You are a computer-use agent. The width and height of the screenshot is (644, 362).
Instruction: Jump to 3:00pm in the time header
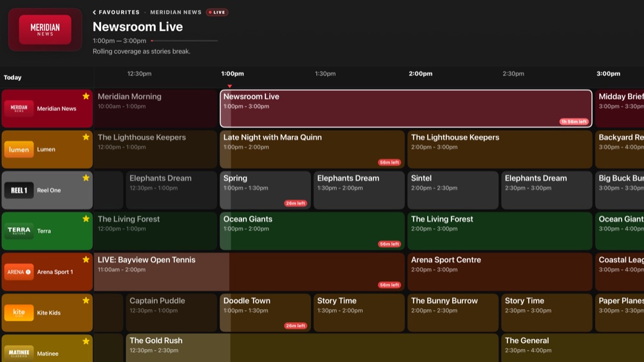click(x=609, y=73)
